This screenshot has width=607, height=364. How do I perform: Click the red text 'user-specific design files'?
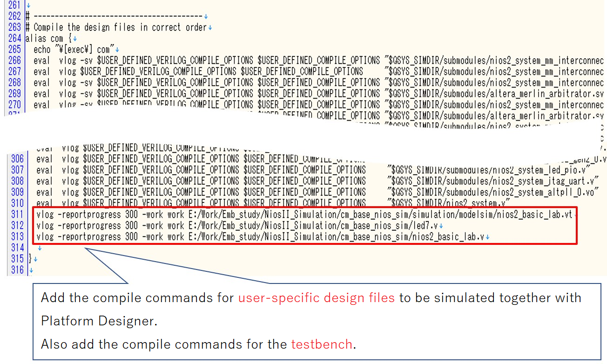[x=314, y=297]
